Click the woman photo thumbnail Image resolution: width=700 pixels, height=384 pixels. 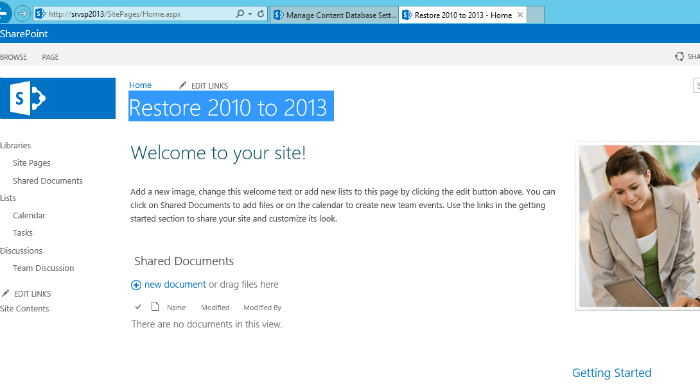(639, 226)
